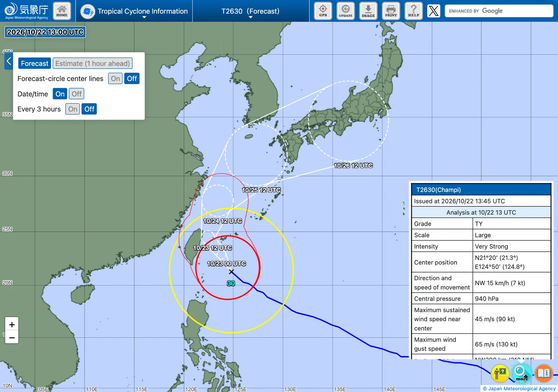Click the 2026/10/22 13:00 UTC timestamp label
The height and width of the screenshot is (392, 558).
tap(45, 32)
